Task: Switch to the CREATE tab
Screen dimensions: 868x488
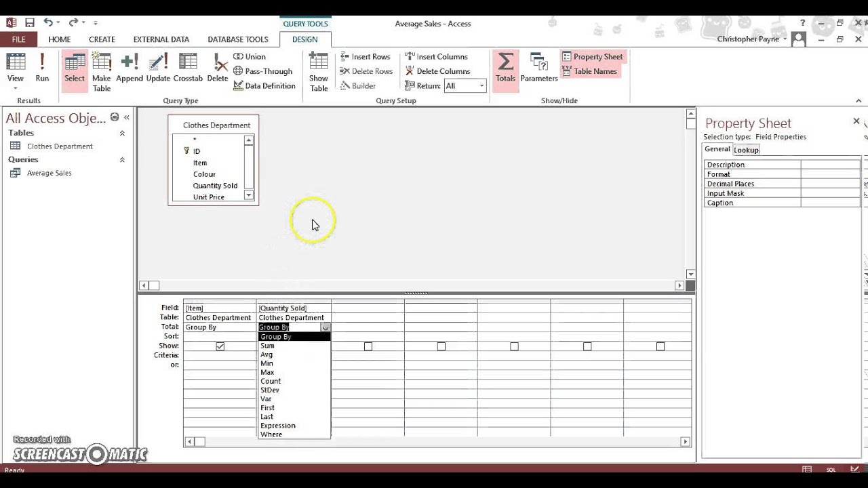Action: pos(102,39)
